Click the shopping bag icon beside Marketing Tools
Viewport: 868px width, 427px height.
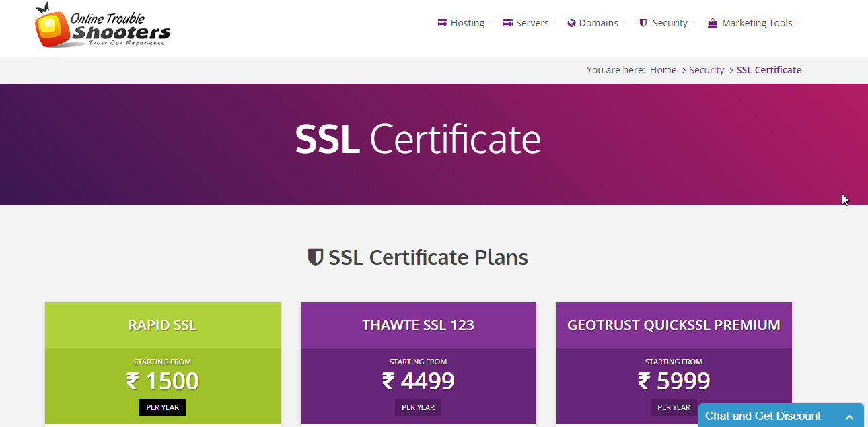click(711, 22)
